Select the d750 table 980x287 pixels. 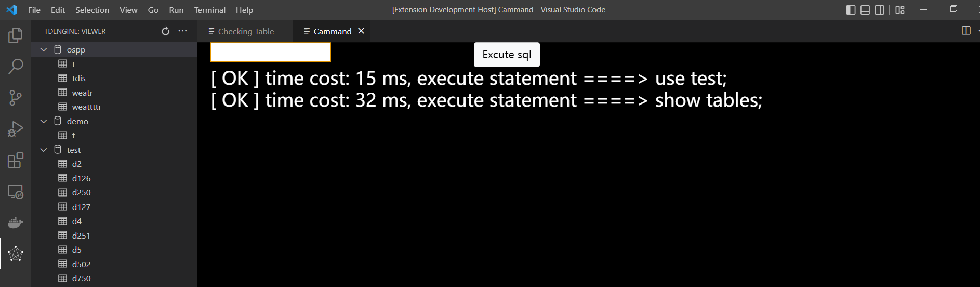[x=114, y=278]
